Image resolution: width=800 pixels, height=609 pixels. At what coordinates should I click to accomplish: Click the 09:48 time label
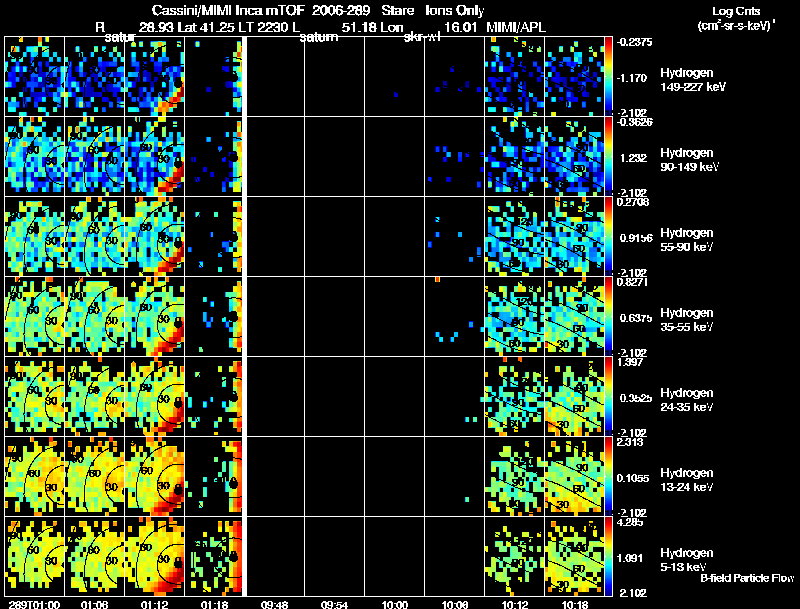(274, 604)
